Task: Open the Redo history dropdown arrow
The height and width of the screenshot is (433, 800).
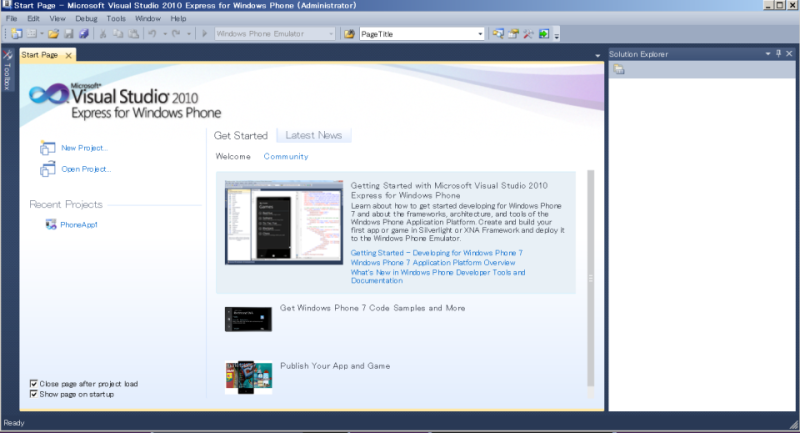Action: point(189,34)
